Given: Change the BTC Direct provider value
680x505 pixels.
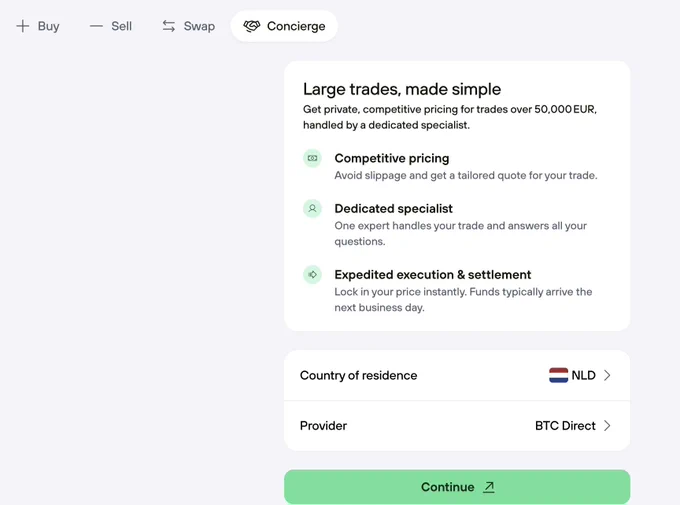Looking at the screenshot, I should pyautogui.click(x=565, y=426).
